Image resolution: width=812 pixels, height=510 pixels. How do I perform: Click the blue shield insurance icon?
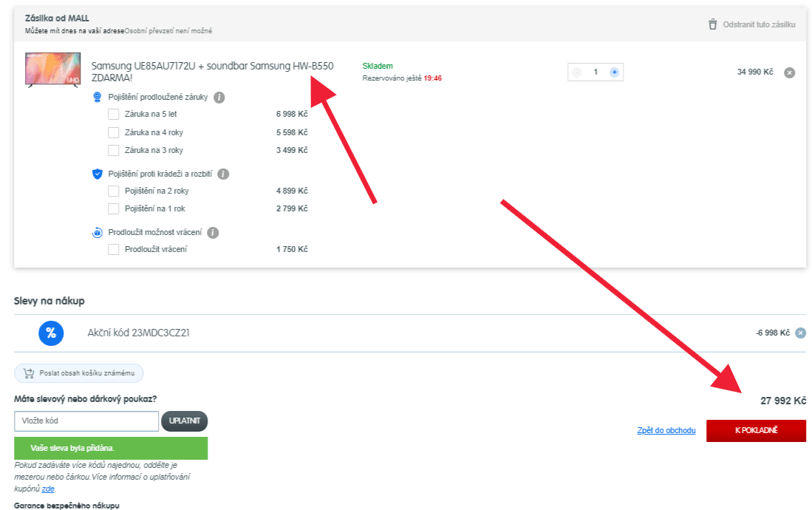click(97, 174)
